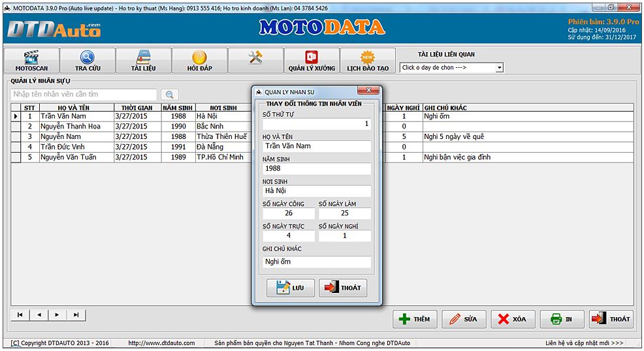Click the THỜI GIAN column header
Viewport: 644px width, 351px height.
137,108
